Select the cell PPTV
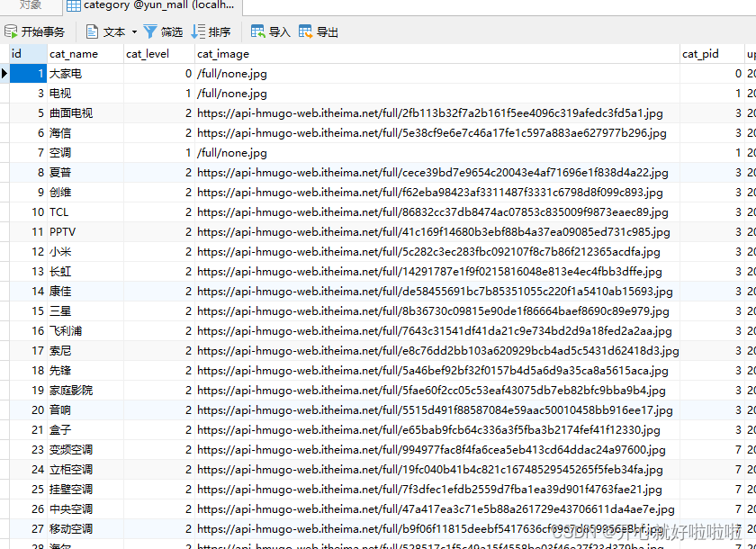 (85, 231)
